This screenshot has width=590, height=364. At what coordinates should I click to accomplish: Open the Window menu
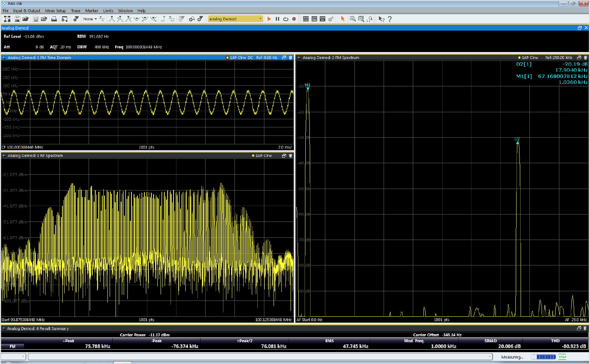pos(126,11)
